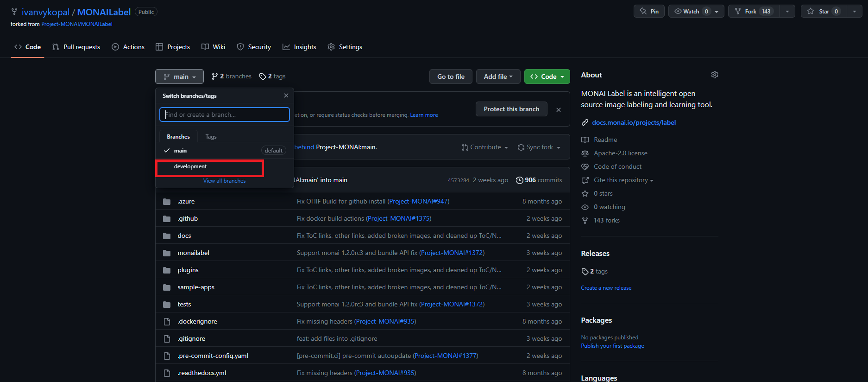The height and width of the screenshot is (382, 868).
Task: Dismiss the Protect this branch banner
Action: [559, 110]
